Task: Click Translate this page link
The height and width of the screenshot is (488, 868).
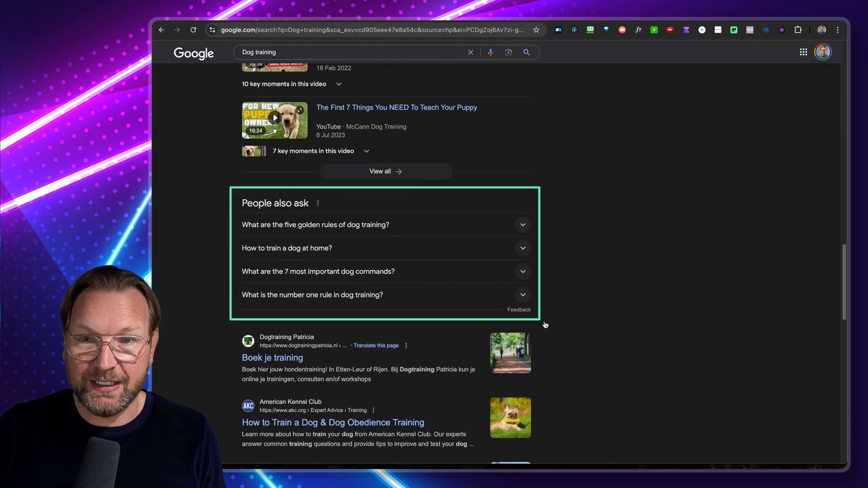Action: coord(376,345)
